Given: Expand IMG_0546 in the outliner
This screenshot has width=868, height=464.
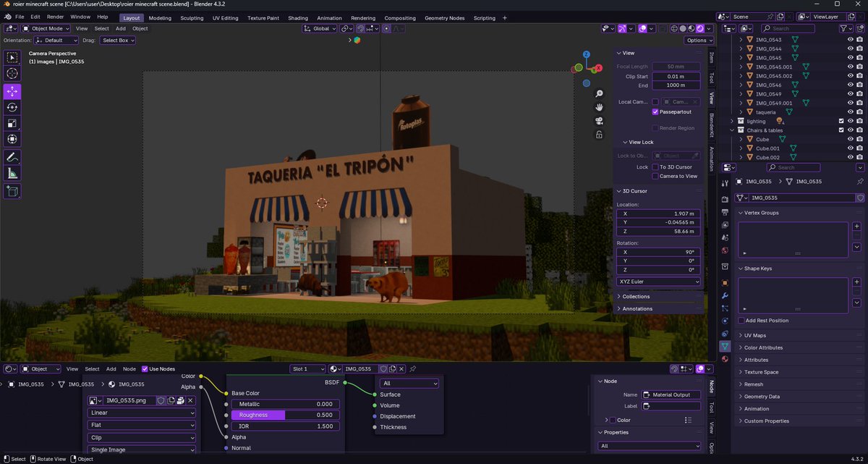Looking at the screenshot, I should point(741,85).
